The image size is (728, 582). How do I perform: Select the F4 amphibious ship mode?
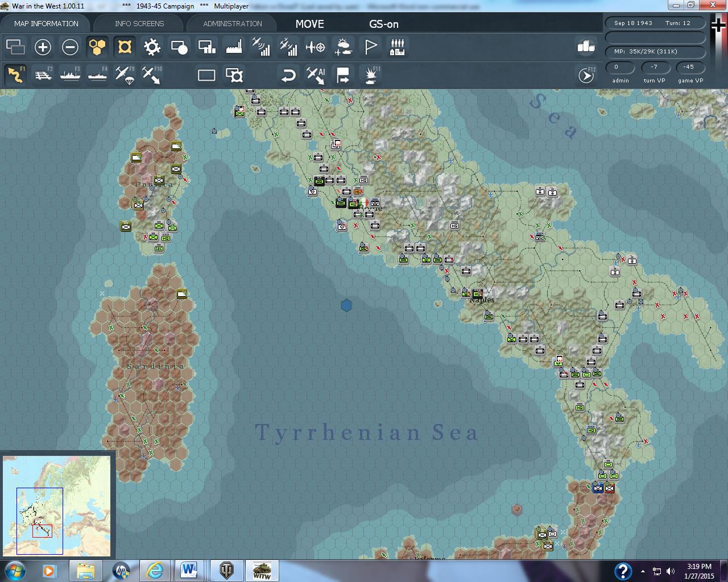coord(97,75)
